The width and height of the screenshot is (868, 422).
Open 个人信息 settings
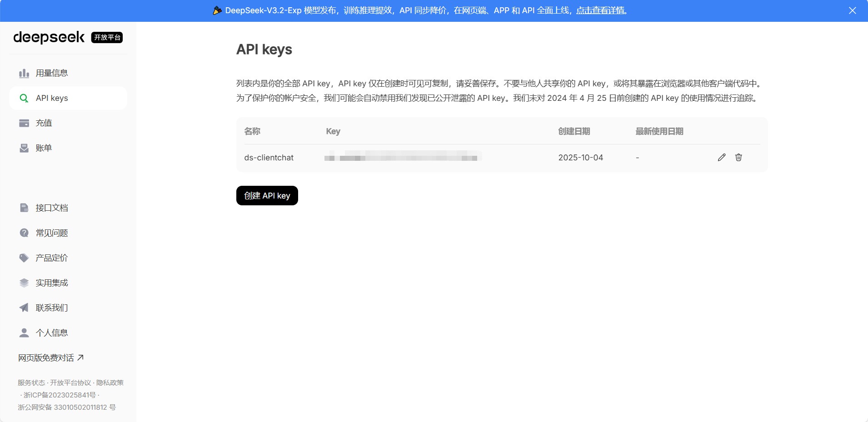[68, 333]
